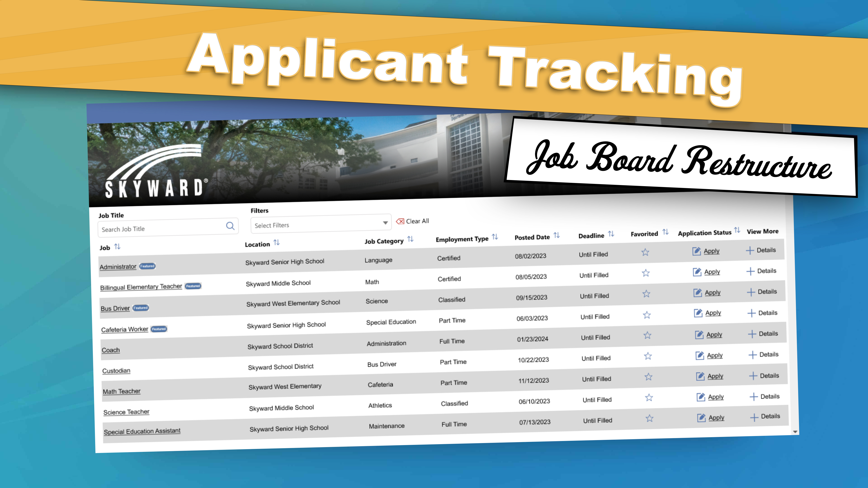Viewport: 868px width, 488px height.
Task: Select the Special Education category cell
Action: tap(391, 322)
